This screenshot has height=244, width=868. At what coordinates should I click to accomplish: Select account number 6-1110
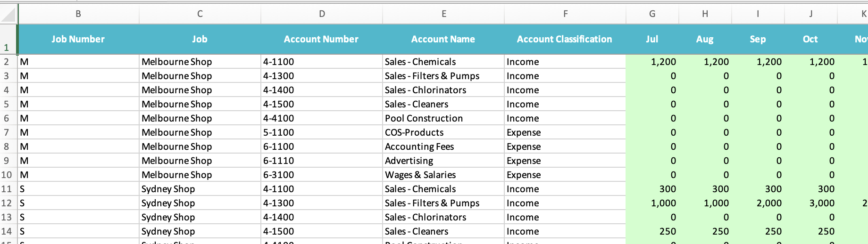point(322,161)
